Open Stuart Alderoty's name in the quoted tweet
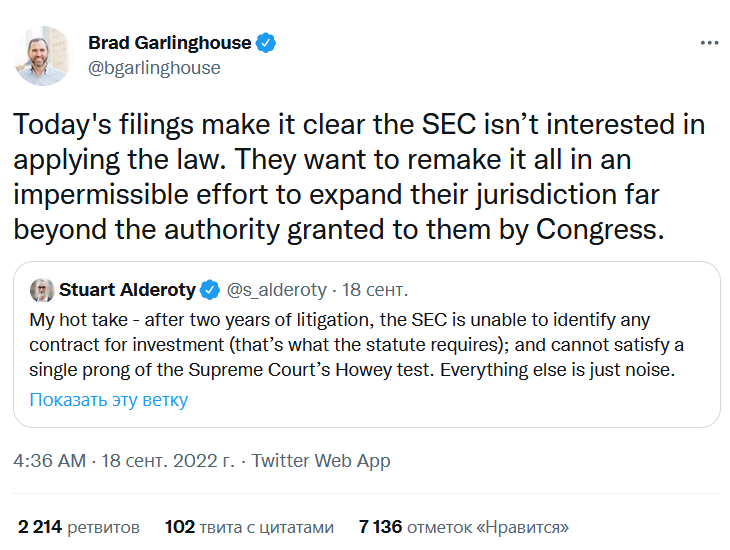 click(127, 290)
